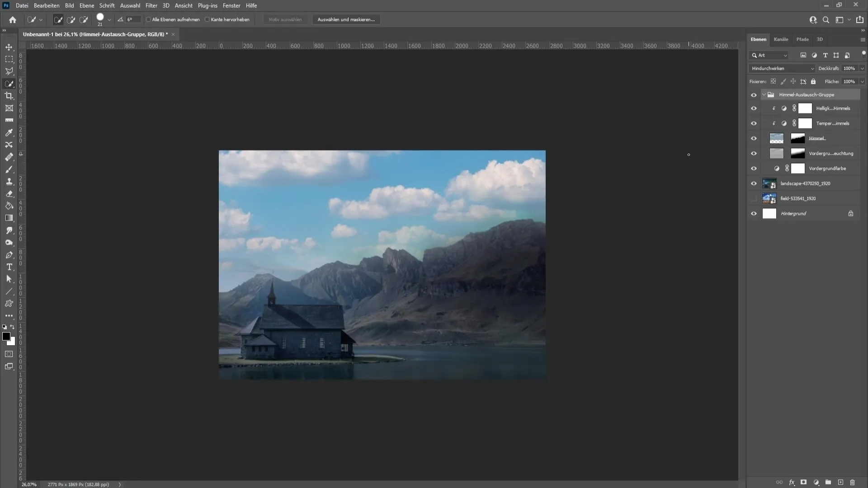Create a new layer plus icon
This screenshot has height=488, width=868.
(x=840, y=483)
